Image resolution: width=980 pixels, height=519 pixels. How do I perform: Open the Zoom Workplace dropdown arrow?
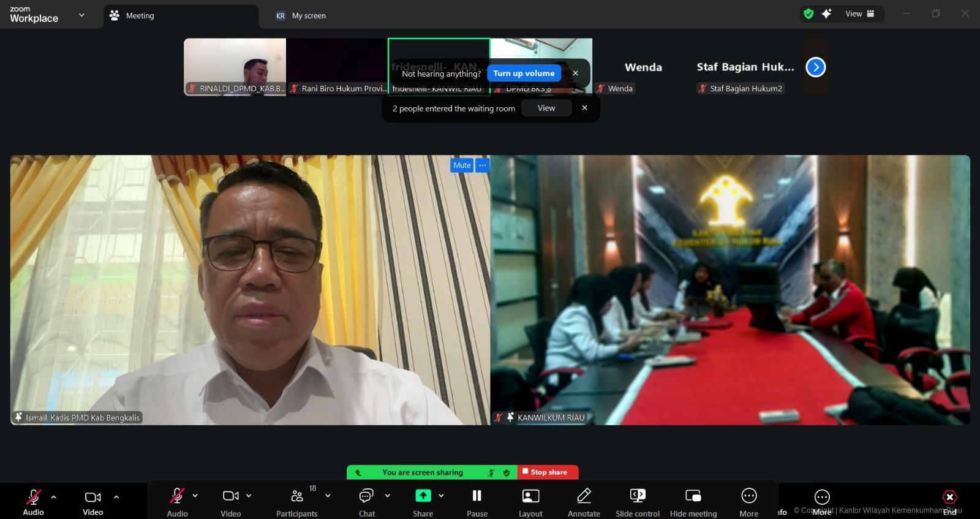point(81,15)
